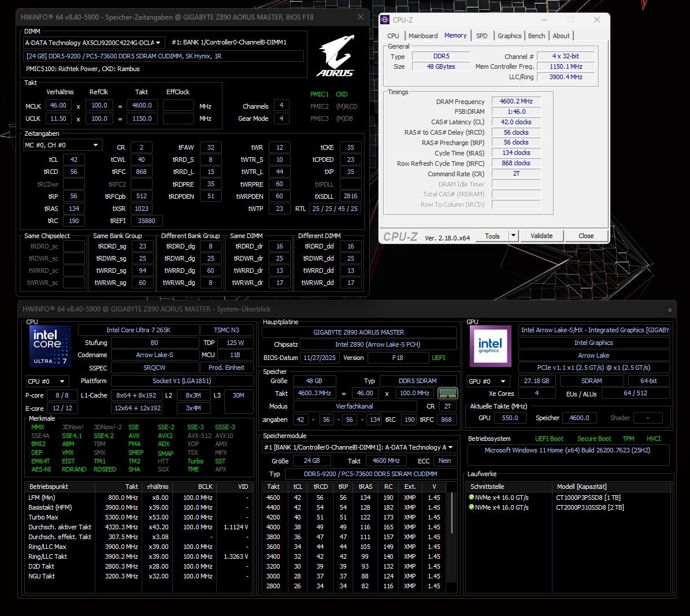Click the Close button in CPU-Z
Screen dimensions: 690x616
586,236
